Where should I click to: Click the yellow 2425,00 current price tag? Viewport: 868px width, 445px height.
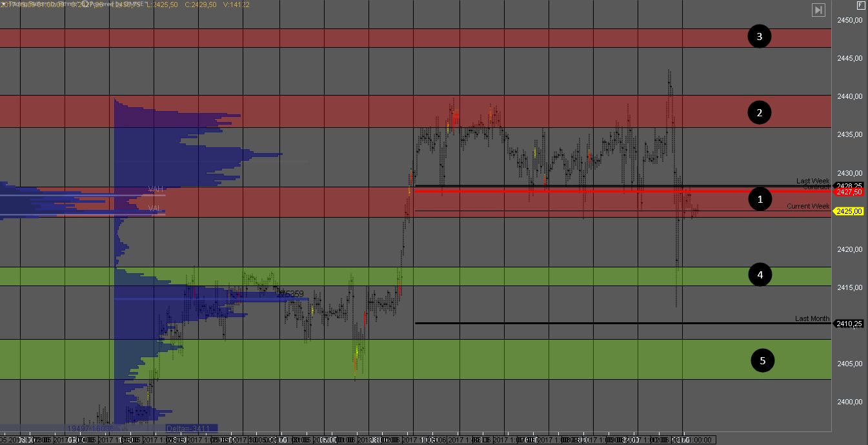[x=849, y=211]
